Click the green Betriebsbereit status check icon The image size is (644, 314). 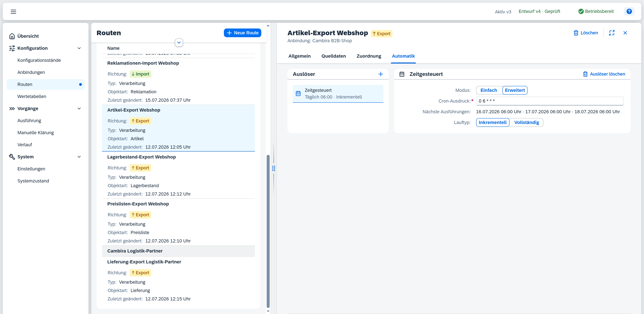tap(581, 12)
